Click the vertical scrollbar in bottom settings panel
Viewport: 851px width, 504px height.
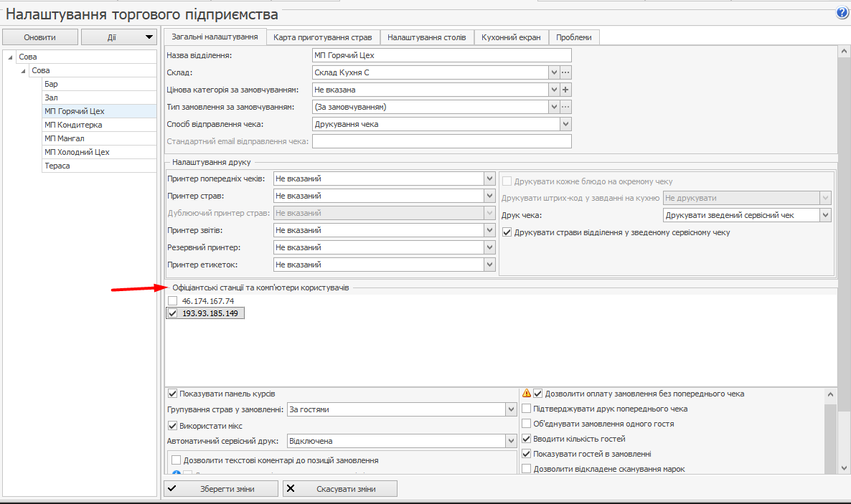coord(831,430)
